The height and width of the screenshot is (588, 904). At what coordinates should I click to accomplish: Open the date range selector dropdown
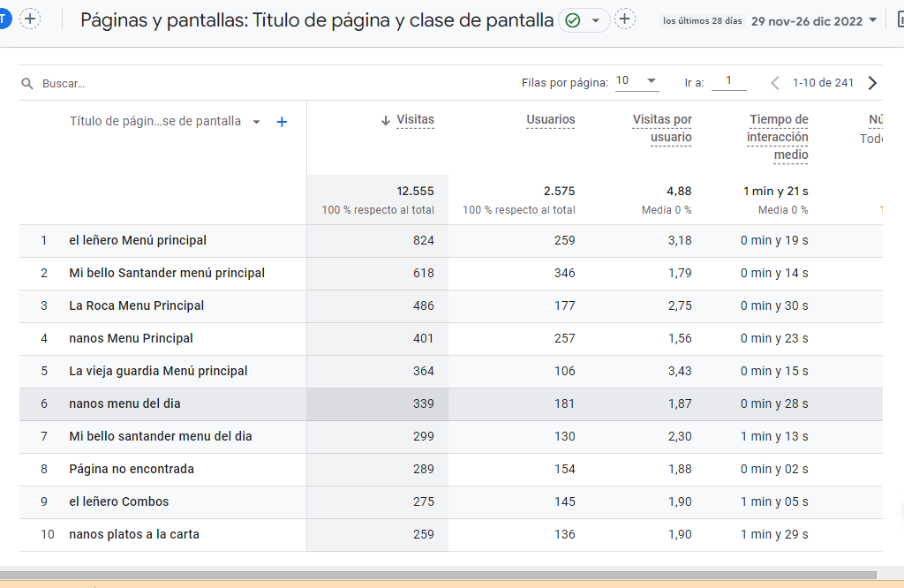[x=873, y=20]
